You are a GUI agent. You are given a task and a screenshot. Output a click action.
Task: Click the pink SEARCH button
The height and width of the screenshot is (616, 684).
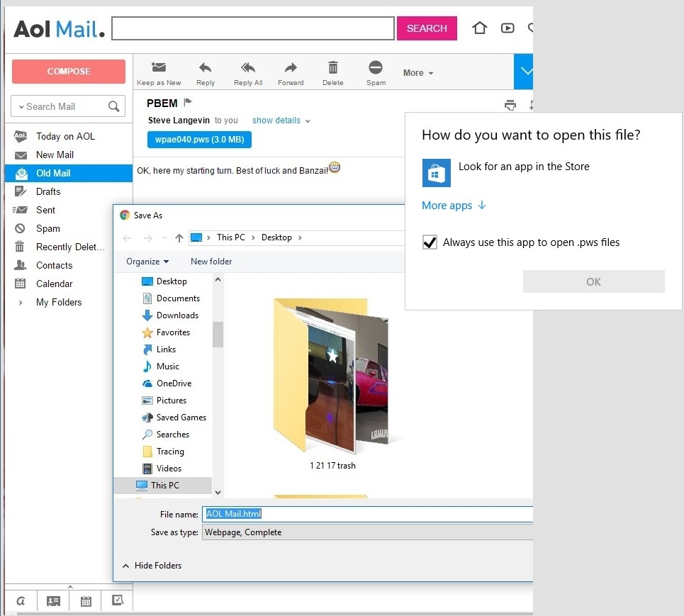(x=427, y=28)
